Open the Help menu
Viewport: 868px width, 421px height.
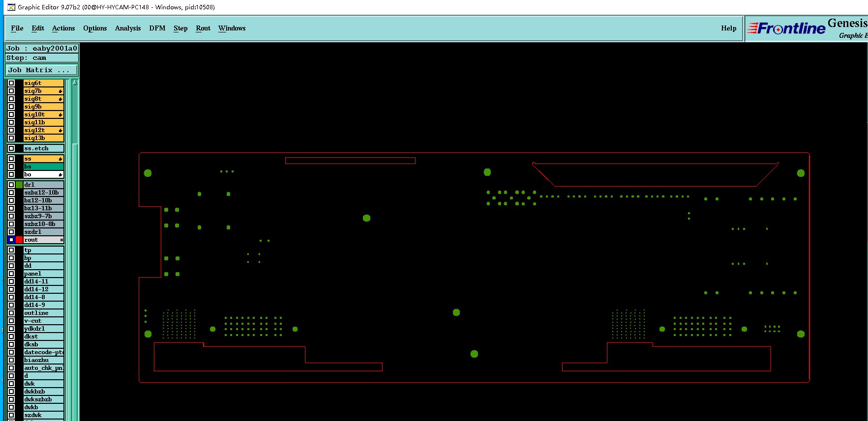click(729, 28)
